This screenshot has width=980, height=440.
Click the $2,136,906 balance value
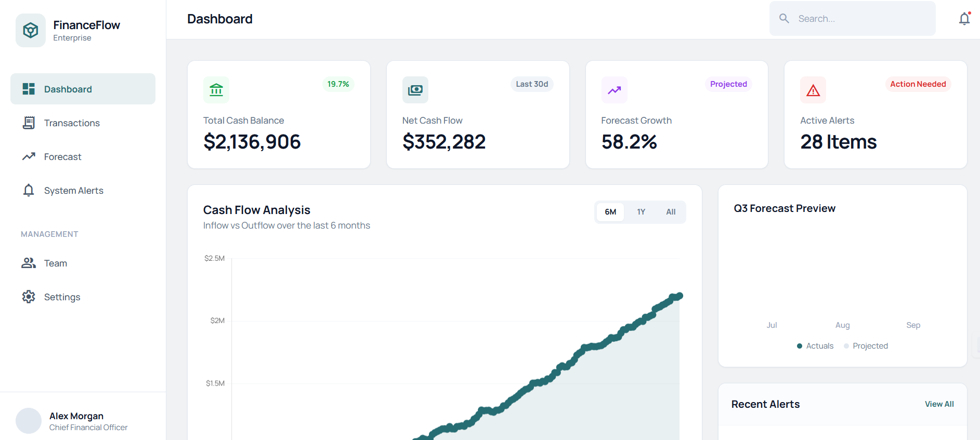(x=252, y=142)
